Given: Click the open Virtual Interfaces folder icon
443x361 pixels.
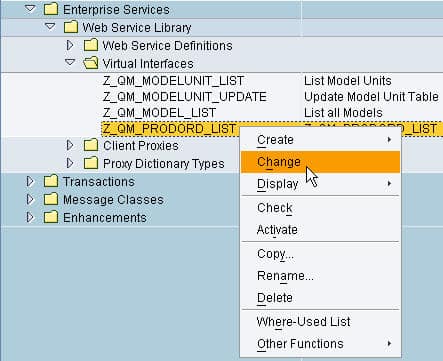Looking at the screenshot, I should point(91,63).
